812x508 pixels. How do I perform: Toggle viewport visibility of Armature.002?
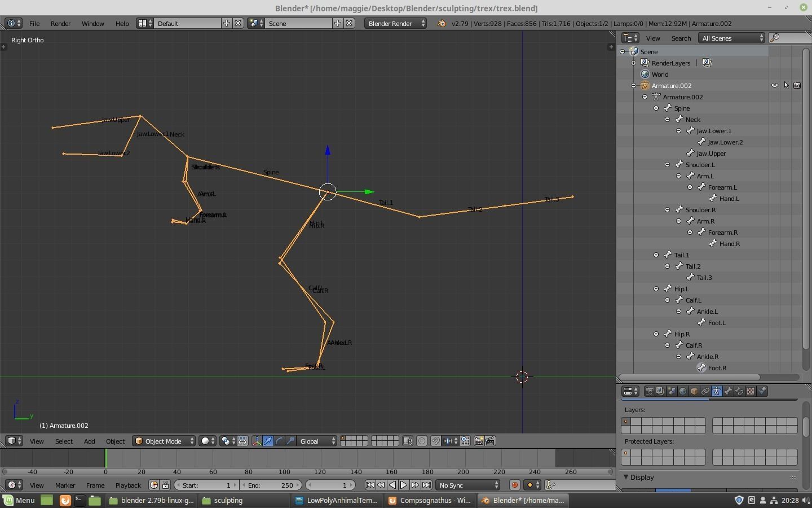coord(775,85)
